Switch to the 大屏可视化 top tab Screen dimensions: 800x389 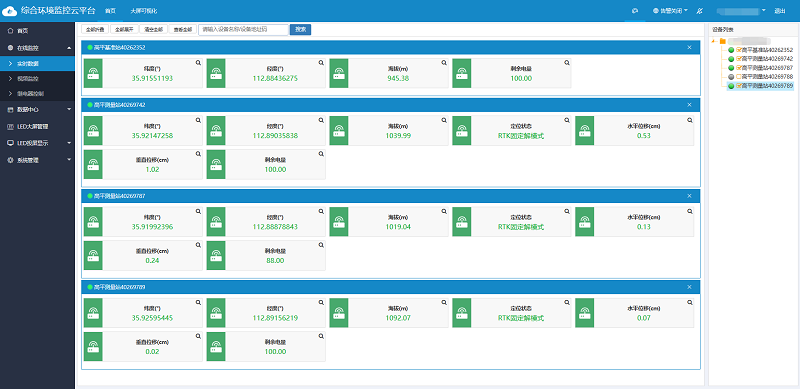[x=144, y=10]
